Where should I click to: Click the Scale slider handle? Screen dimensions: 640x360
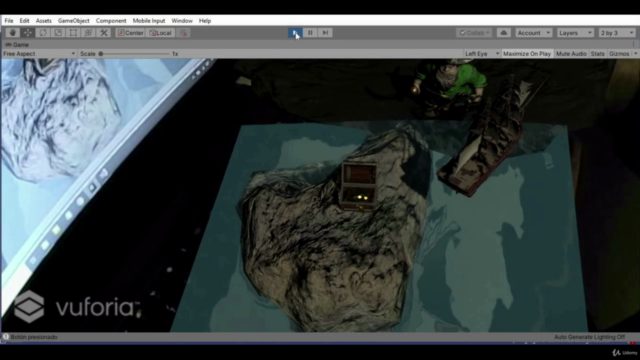(x=100, y=53)
